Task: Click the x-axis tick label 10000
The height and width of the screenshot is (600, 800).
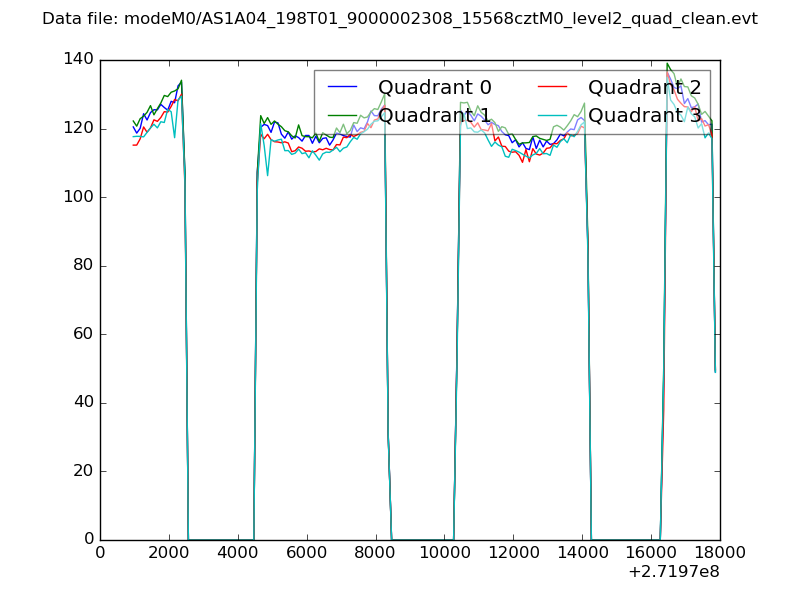Action: 444,553
